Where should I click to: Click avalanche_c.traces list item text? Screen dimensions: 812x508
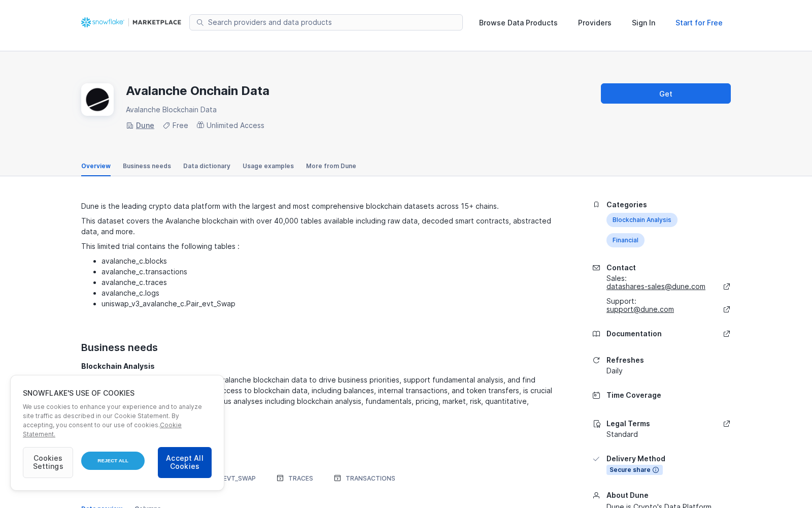pos(134,282)
